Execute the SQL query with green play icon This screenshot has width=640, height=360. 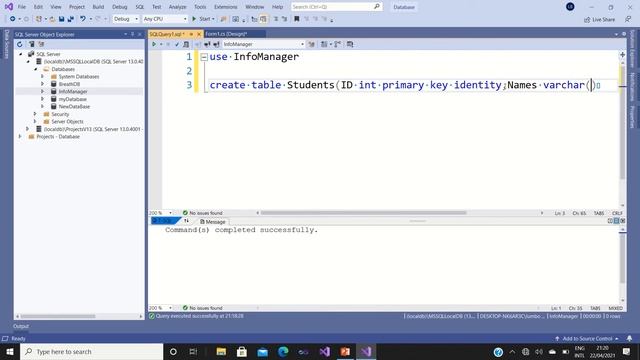(x=154, y=44)
